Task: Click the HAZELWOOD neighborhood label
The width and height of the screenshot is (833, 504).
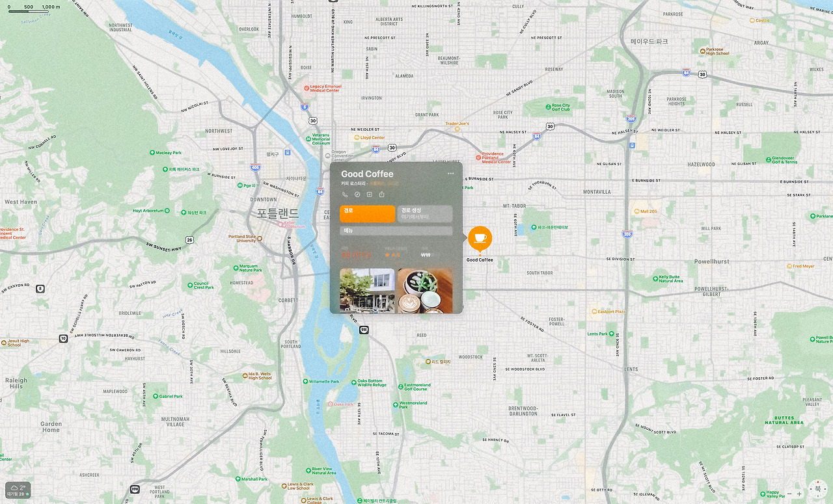Action: (702, 165)
